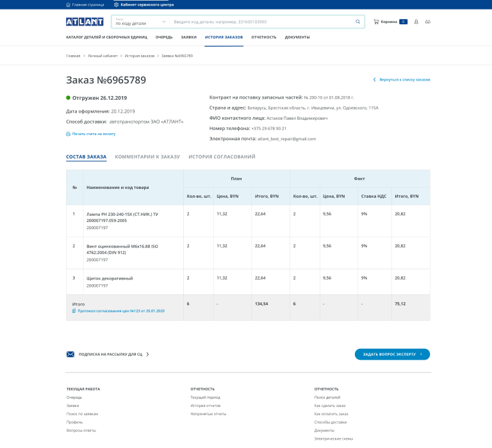Click the ATLANT logo
492x448 pixels.
click(85, 22)
